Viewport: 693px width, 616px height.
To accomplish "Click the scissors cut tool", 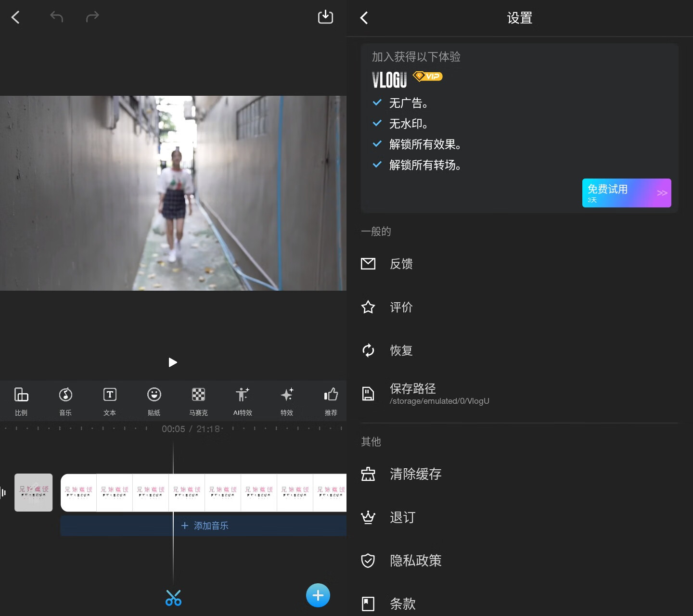I will [x=173, y=598].
